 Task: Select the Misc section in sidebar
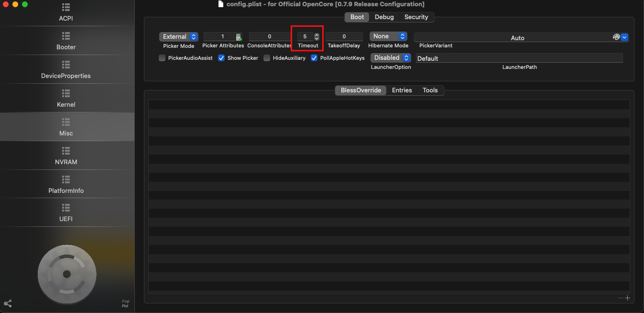pyautogui.click(x=66, y=127)
